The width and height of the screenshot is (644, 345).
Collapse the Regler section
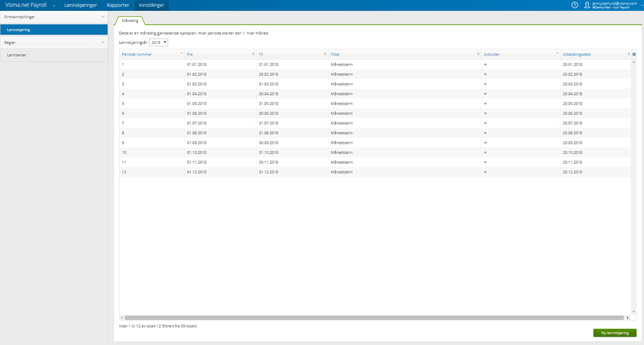click(103, 42)
